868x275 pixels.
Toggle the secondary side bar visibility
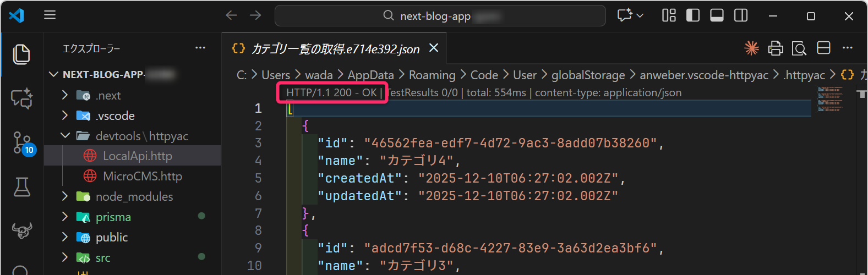click(741, 15)
